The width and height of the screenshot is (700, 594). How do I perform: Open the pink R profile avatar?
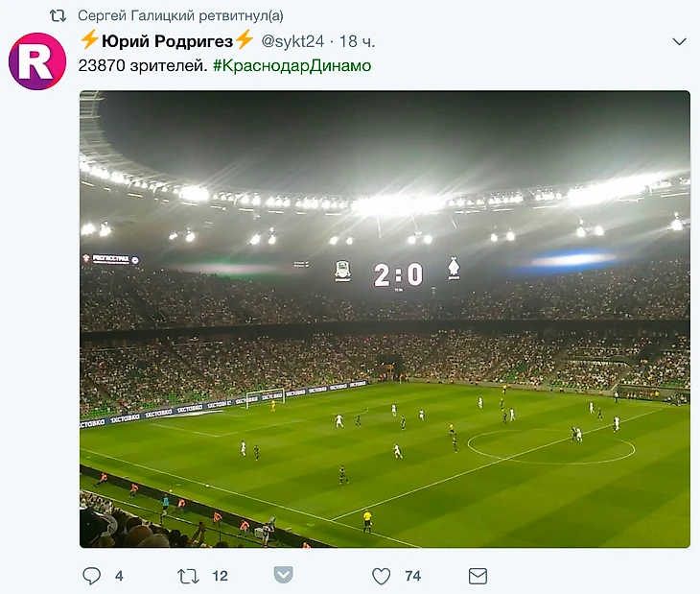pos(37,61)
